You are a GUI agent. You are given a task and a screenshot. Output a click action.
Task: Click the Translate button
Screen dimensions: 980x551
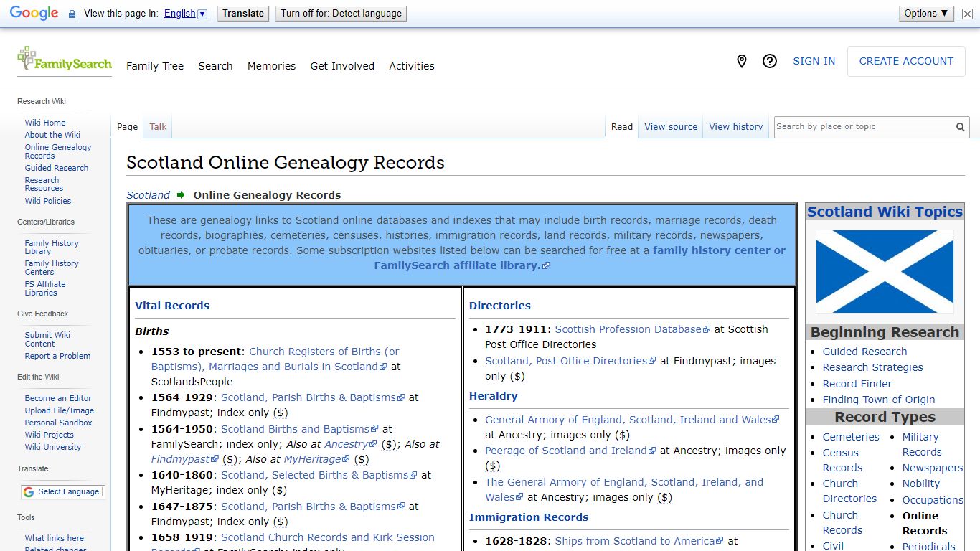(x=243, y=13)
